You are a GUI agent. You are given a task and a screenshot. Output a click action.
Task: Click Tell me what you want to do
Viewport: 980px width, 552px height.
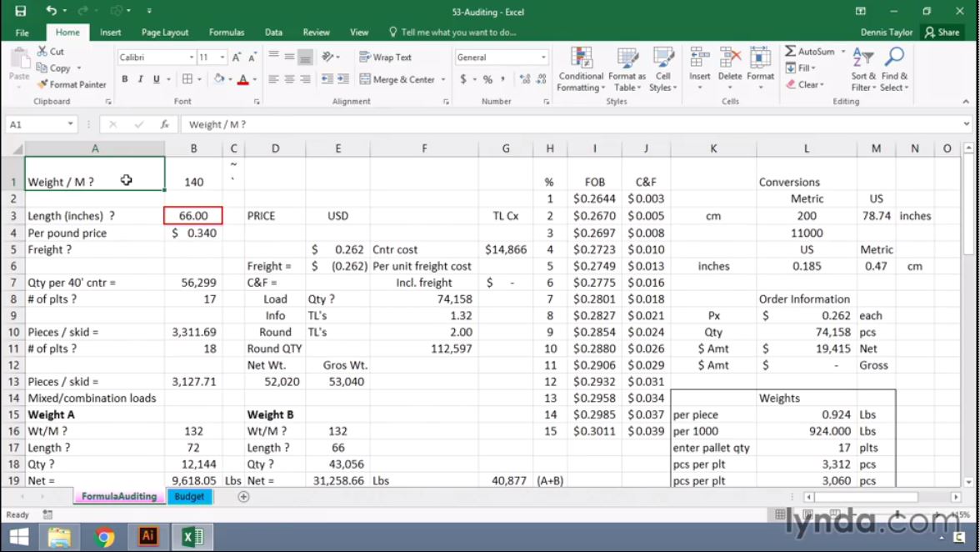(452, 33)
